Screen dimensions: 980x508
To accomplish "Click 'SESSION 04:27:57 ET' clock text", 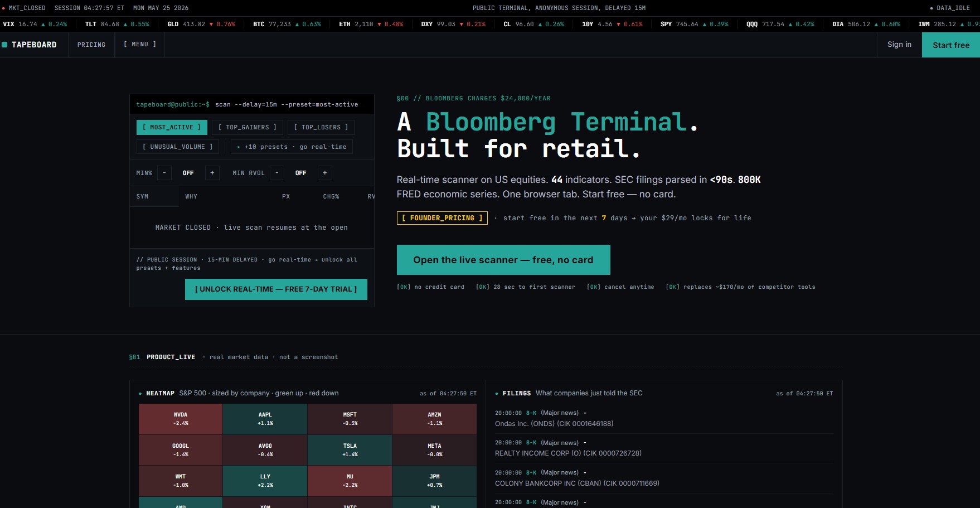I will 89,8.
